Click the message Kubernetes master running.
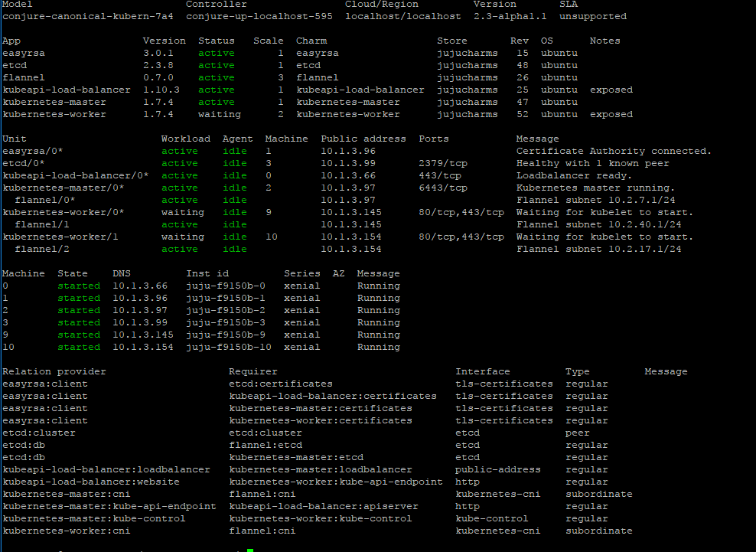Screen dimensions: 756x552 595,188
